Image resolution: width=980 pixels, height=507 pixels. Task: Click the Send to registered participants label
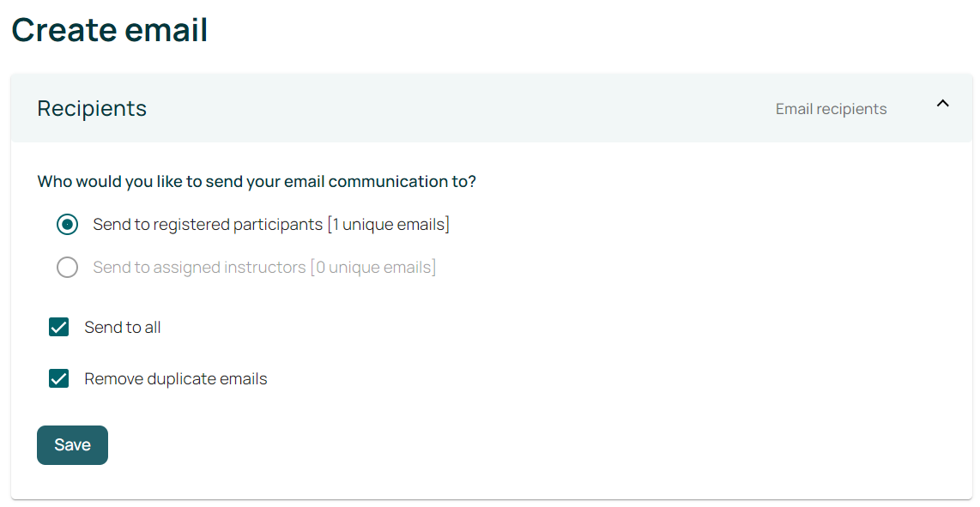pyautogui.click(x=208, y=225)
